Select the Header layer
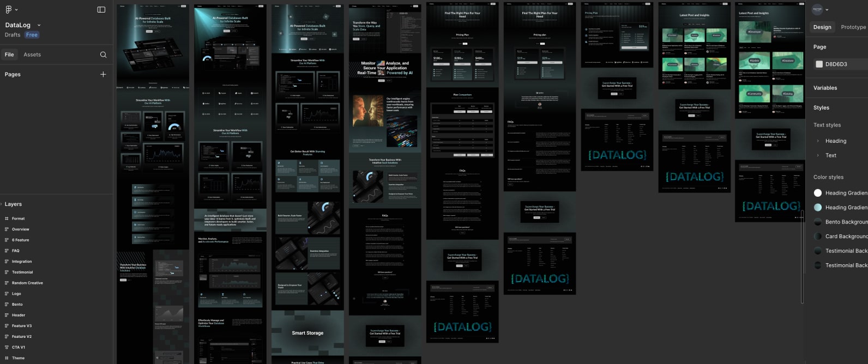 click(19, 315)
